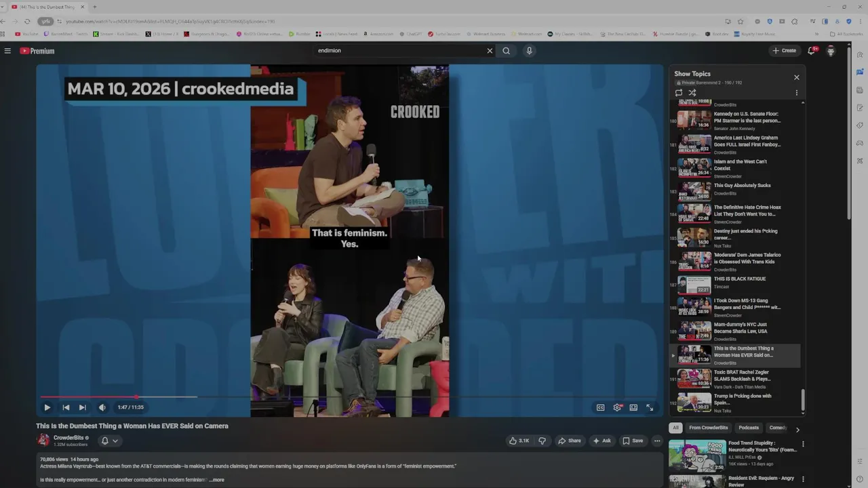The width and height of the screenshot is (868, 488).
Task: Open the YouTube guide hamburger menu
Action: click(7, 51)
